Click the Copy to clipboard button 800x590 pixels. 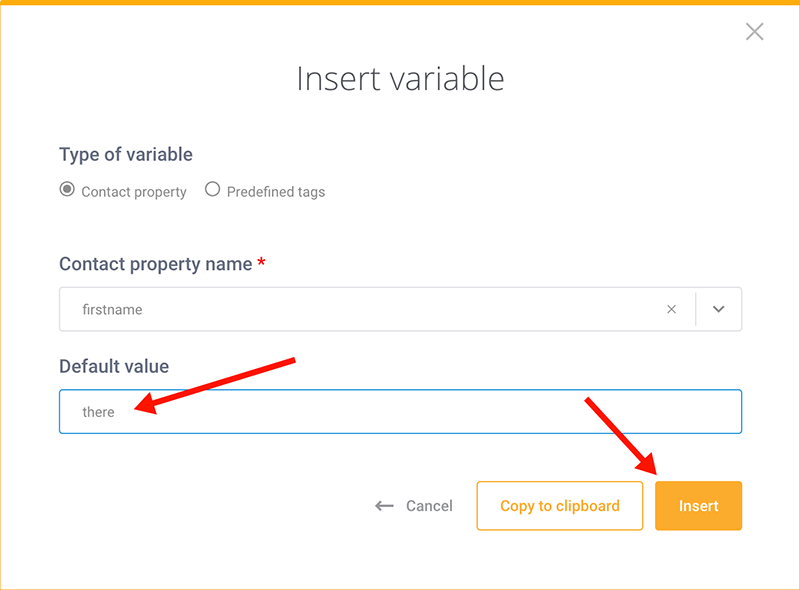tap(560, 506)
